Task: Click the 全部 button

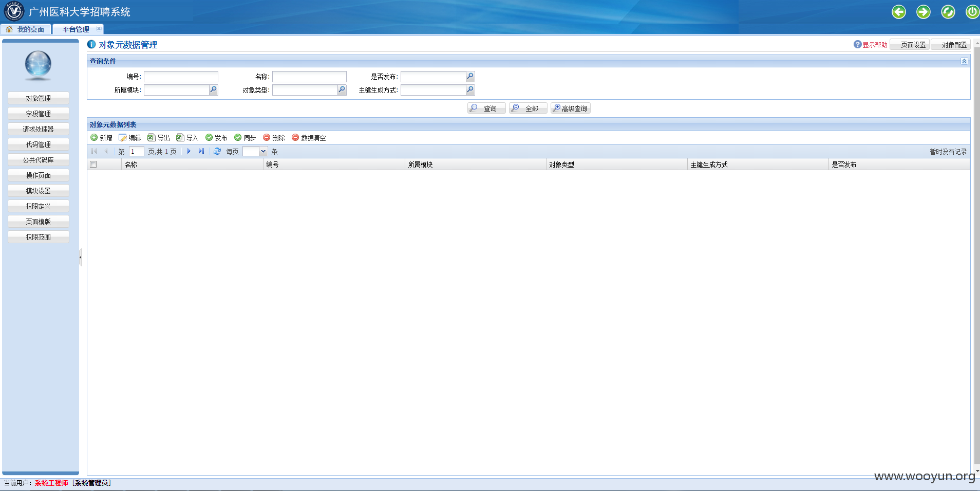Action: 528,108
